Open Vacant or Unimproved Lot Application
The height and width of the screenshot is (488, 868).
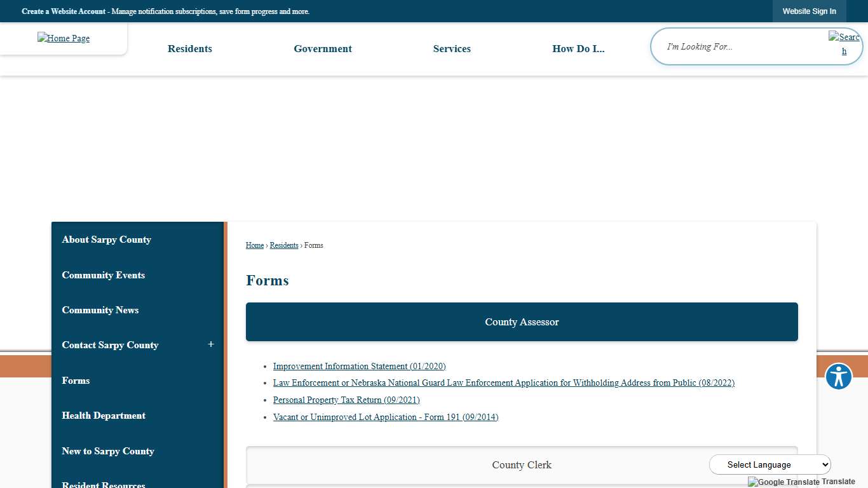point(385,417)
